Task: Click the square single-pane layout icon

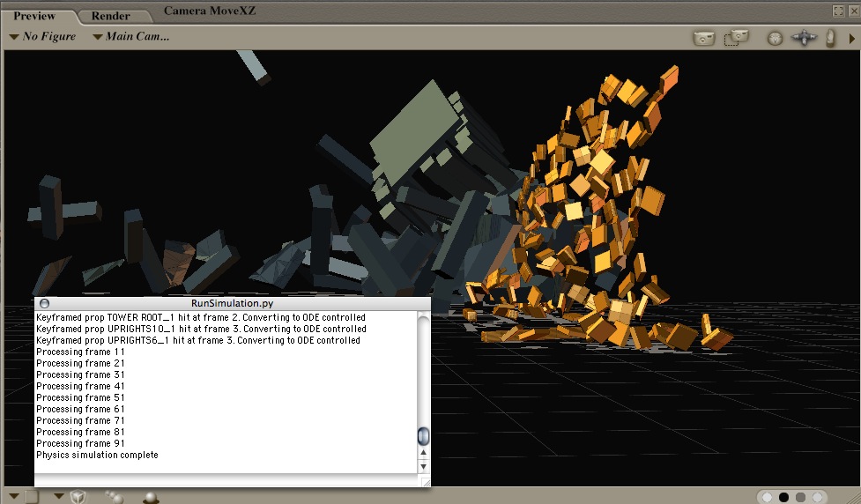Action: [x=32, y=496]
